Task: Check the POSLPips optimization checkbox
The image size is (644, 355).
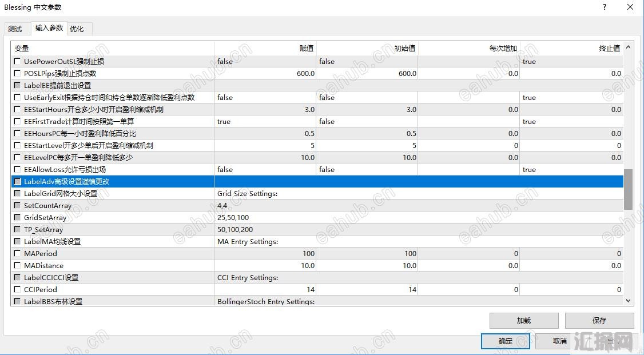Action: [17, 73]
